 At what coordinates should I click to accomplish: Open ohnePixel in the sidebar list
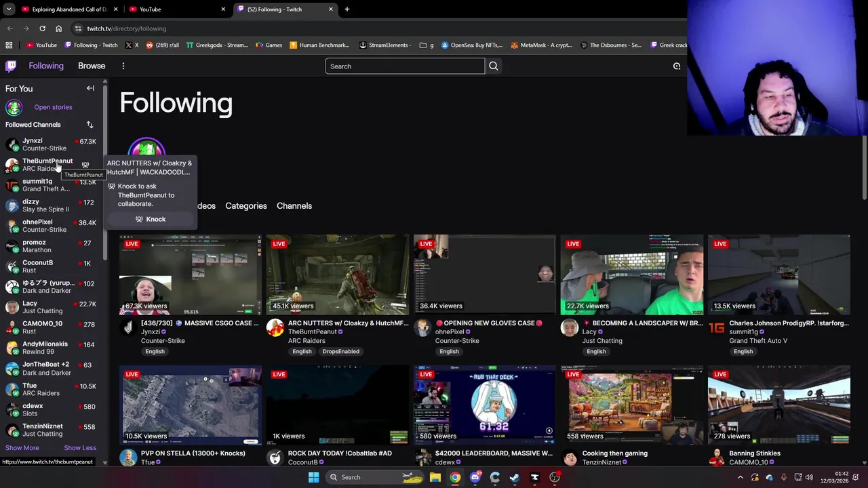tap(51, 226)
